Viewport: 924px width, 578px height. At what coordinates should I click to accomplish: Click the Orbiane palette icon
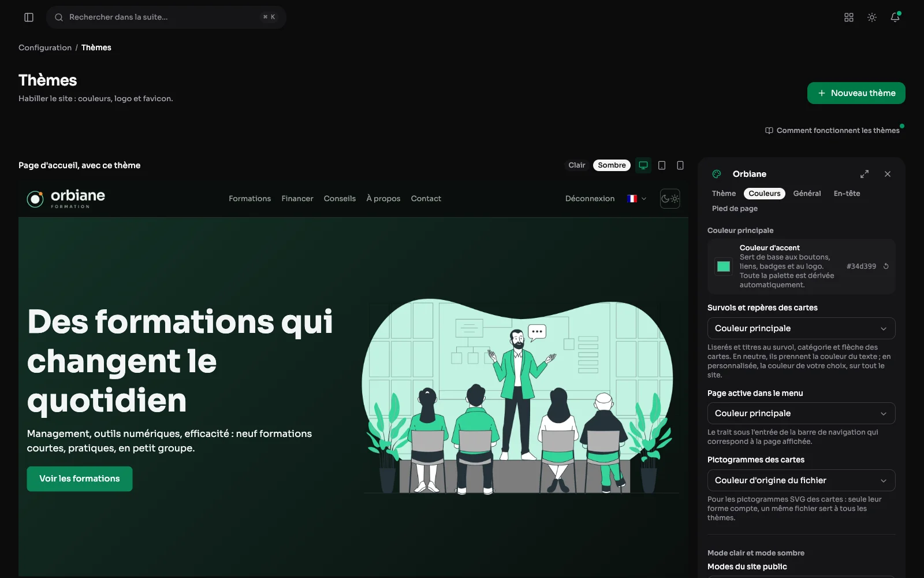tap(717, 174)
